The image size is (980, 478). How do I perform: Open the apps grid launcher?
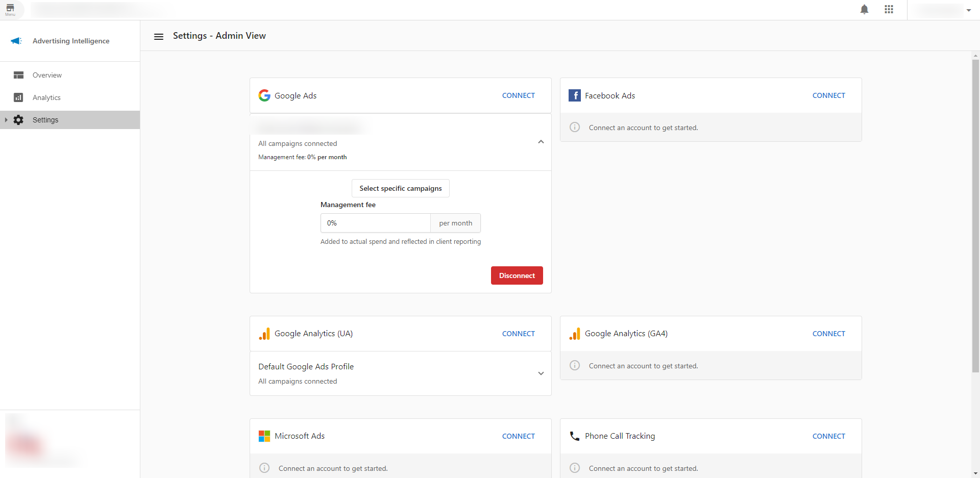[x=889, y=10]
